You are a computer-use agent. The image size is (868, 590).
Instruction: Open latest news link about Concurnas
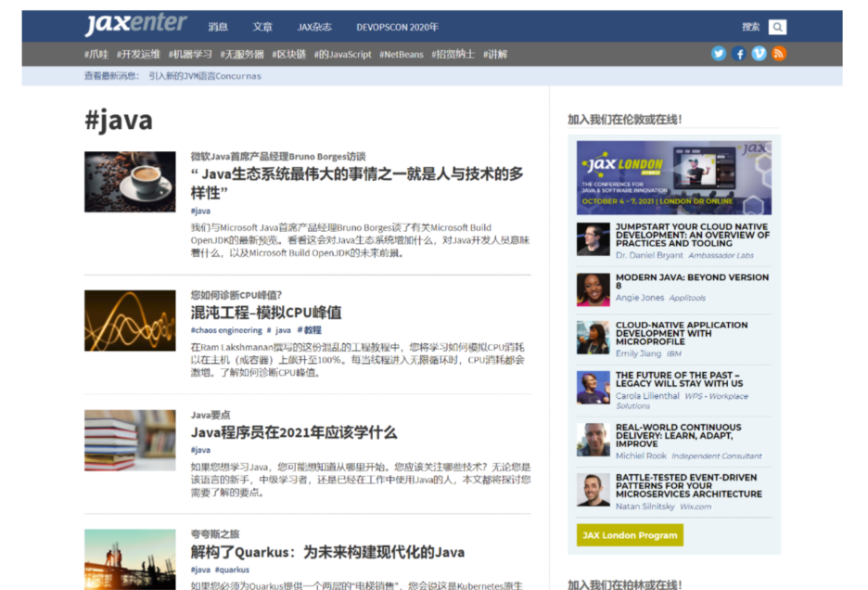coord(205,76)
